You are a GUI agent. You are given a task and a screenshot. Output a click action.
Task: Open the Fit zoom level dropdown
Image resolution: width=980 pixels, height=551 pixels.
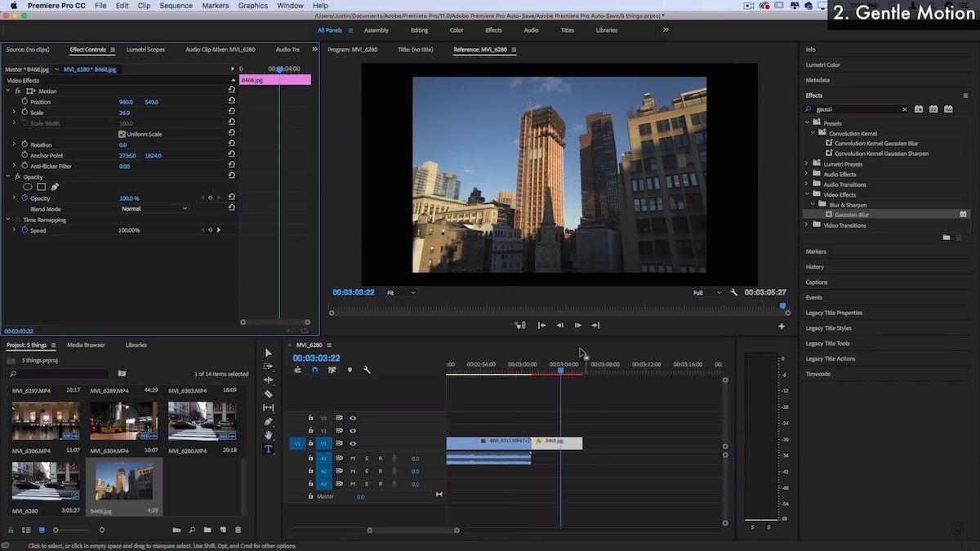click(400, 292)
